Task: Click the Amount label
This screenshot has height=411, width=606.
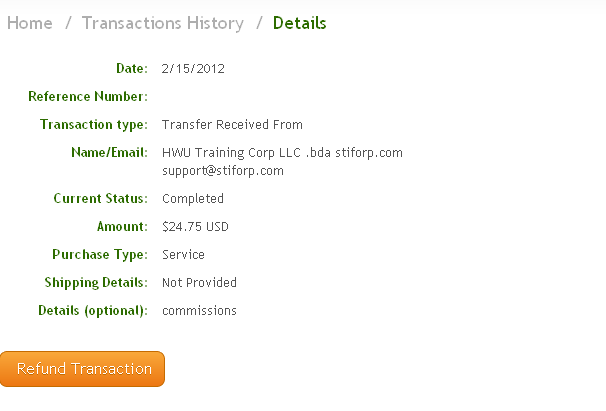Action: [122, 227]
